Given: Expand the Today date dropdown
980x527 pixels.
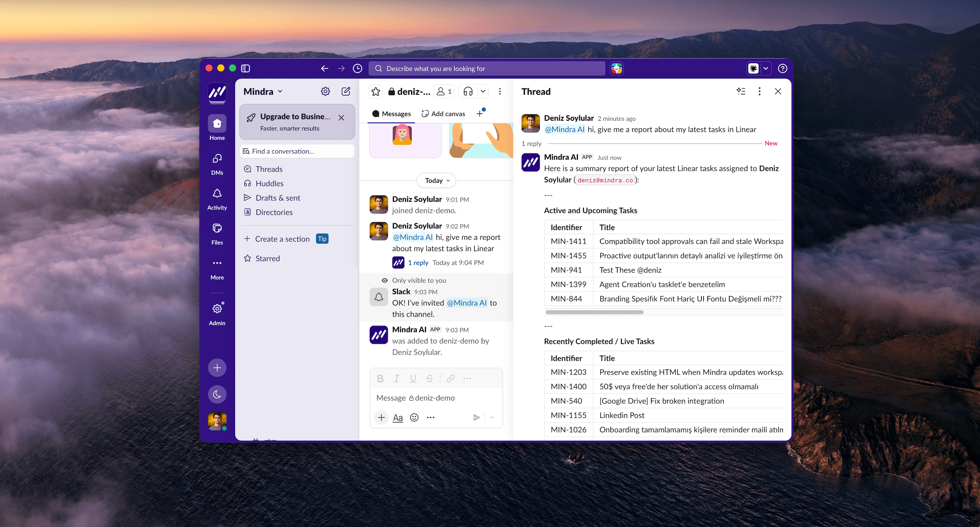Looking at the screenshot, I should [436, 180].
